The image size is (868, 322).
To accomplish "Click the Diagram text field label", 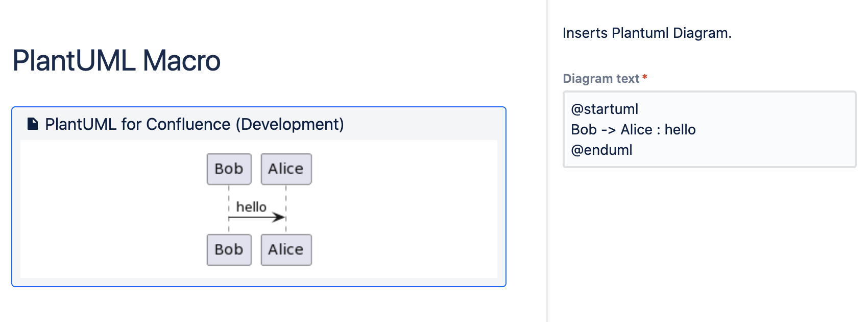I will 601,78.
